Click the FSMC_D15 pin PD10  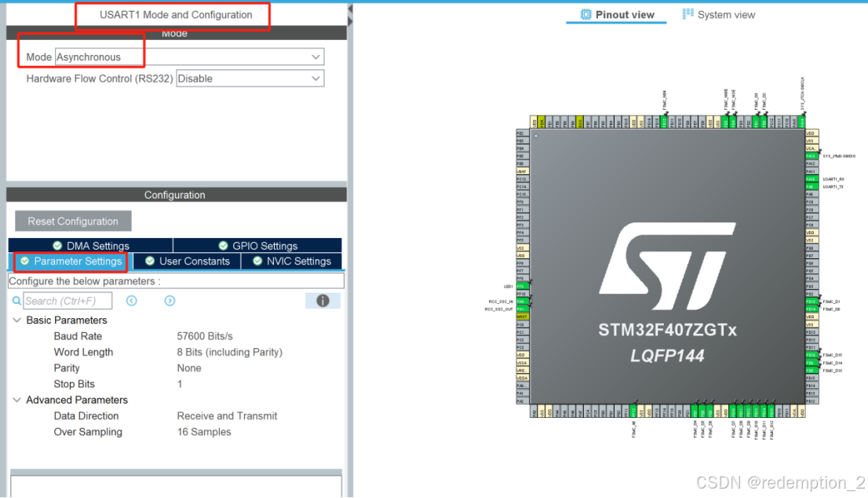tap(811, 355)
